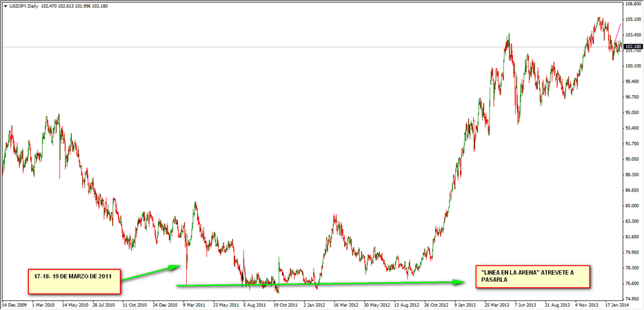The width and height of the screenshot is (644, 310).
Task: Click the 76.600 price axis label
Action: coord(632,283)
